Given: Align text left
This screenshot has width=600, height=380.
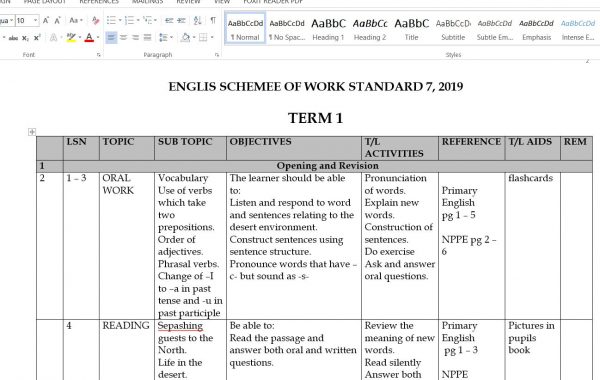Looking at the screenshot, I should 111,38.
